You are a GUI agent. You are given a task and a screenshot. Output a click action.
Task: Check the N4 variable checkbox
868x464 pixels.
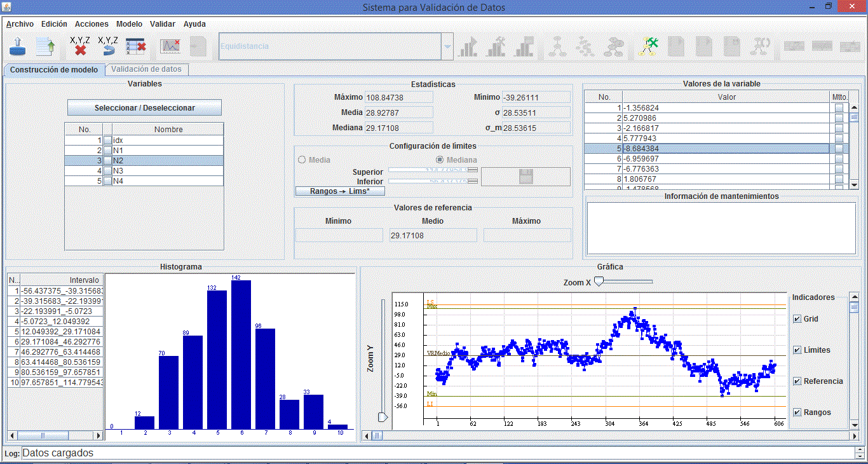108,181
